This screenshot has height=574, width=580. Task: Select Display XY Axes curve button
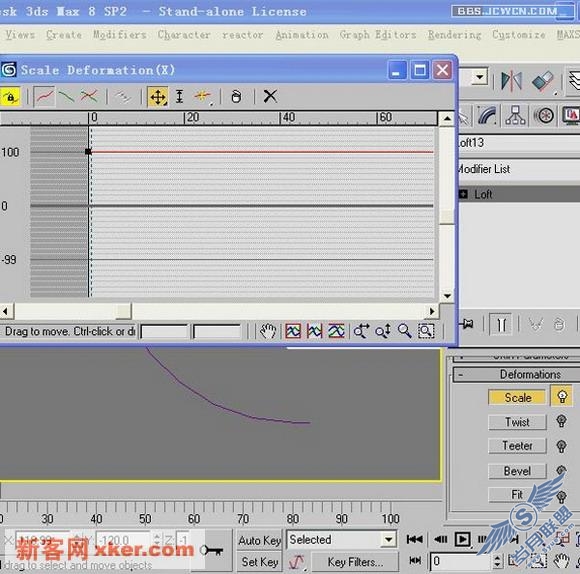[89, 97]
